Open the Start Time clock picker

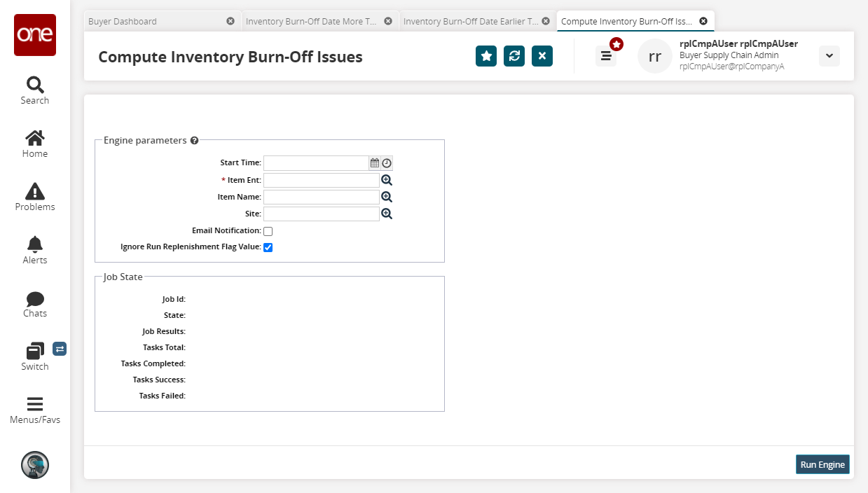pyautogui.click(x=387, y=163)
